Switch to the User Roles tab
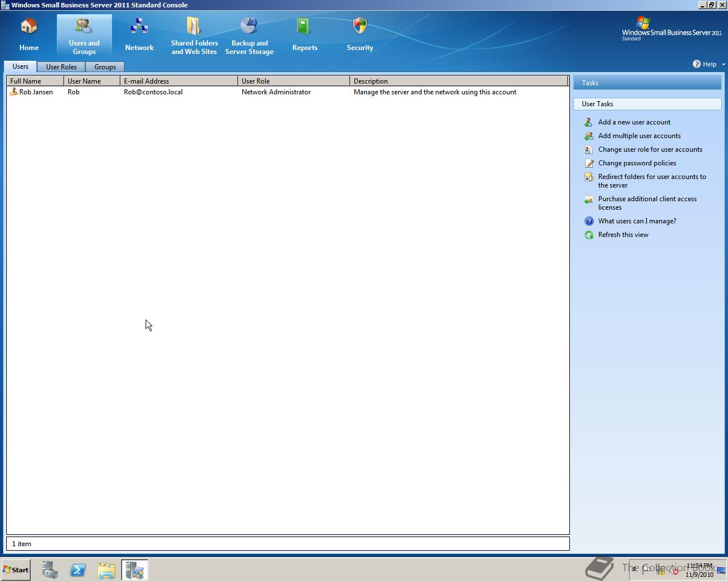728x582 pixels. [x=61, y=67]
